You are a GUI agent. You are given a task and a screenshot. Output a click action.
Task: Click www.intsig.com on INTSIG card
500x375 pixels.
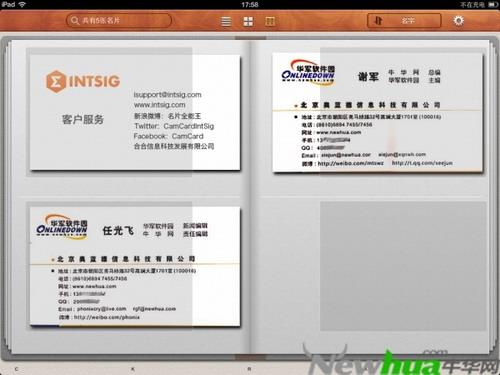159,105
